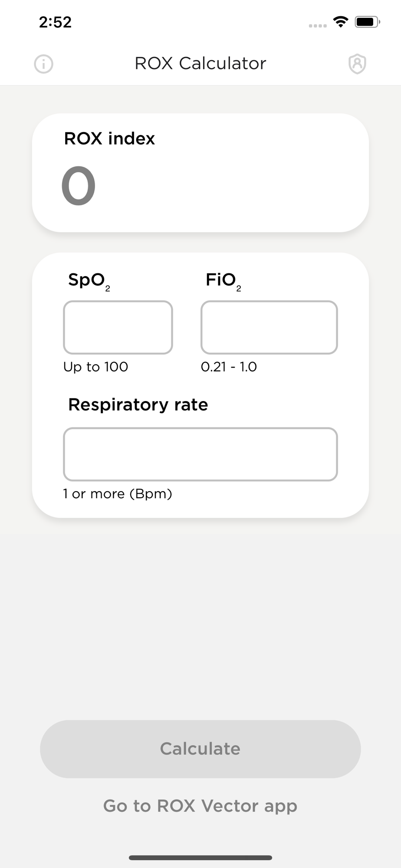Tap the '1 or more (Bpm)' hint
401x868 pixels.
pos(118,494)
